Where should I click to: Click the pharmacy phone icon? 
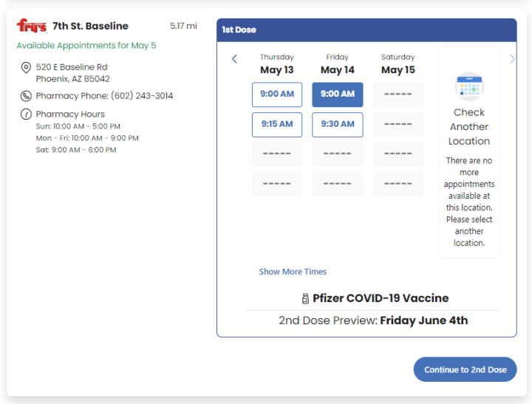pyautogui.click(x=26, y=96)
